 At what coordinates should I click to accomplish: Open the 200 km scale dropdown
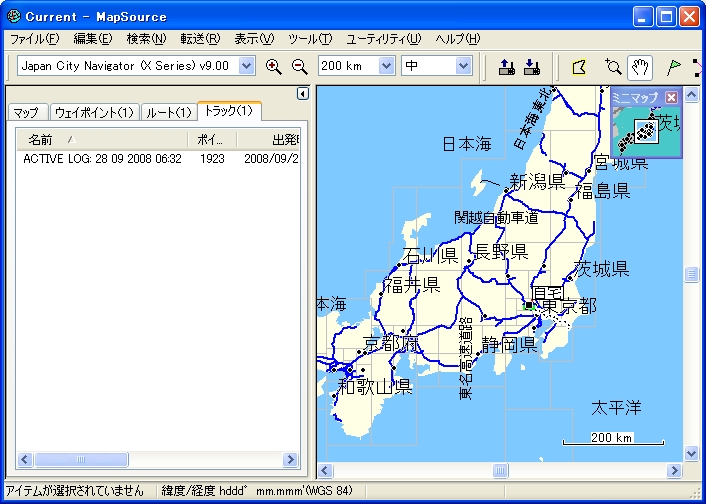(x=386, y=66)
